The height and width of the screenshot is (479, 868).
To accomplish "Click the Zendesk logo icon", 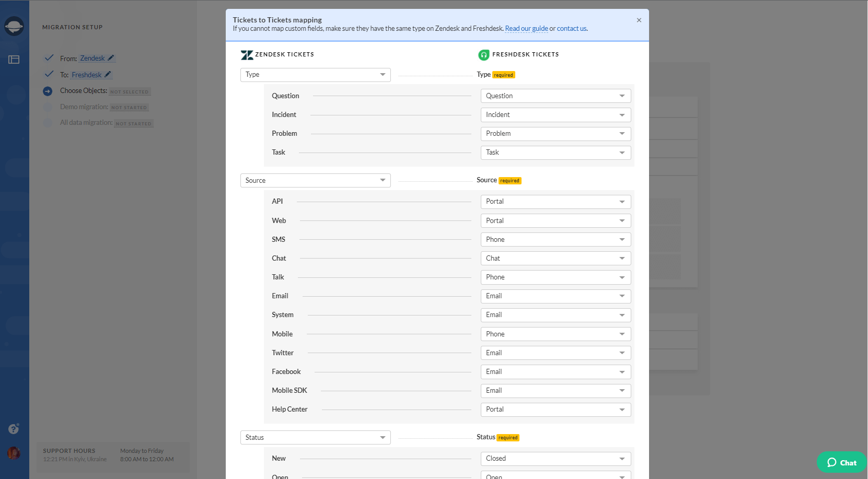I will click(x=247, y=55).
